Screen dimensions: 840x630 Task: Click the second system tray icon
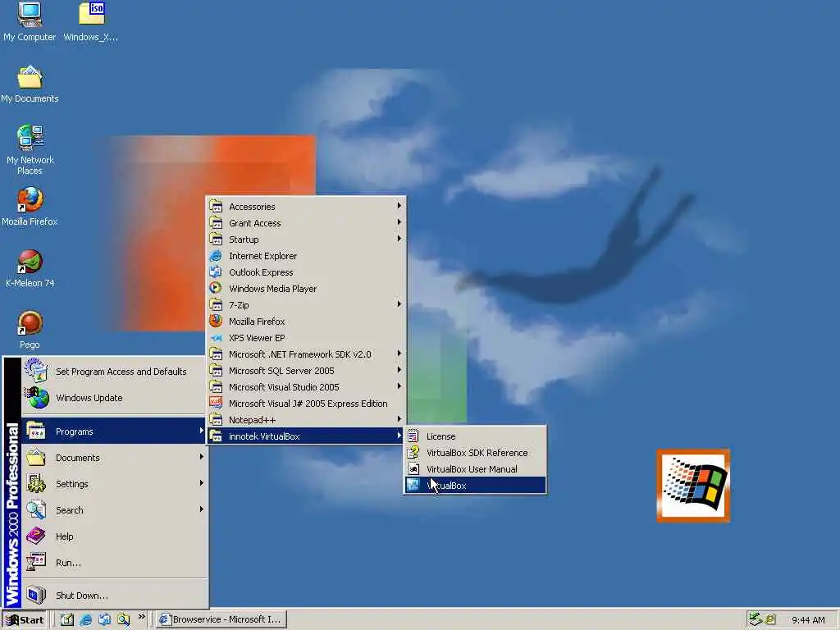[770, 619]
